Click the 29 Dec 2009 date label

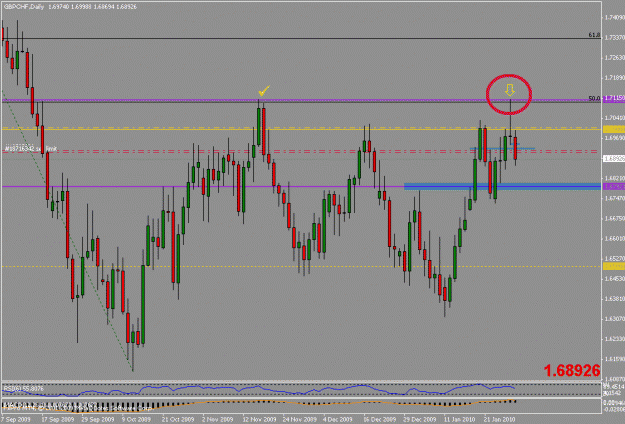(420, 420)
